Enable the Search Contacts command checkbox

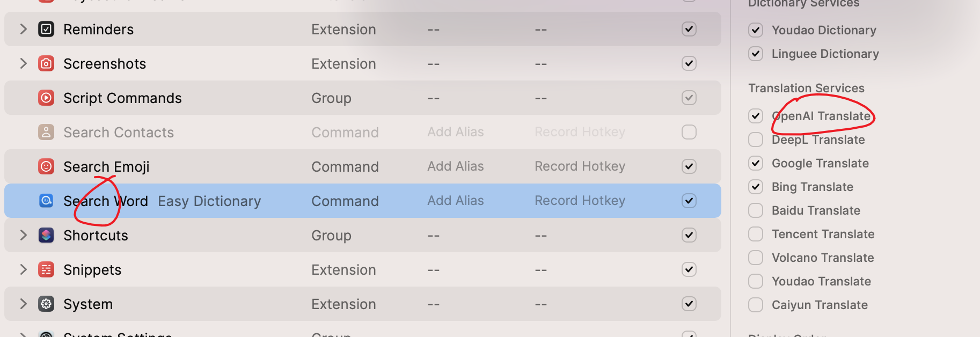[689, 132]
